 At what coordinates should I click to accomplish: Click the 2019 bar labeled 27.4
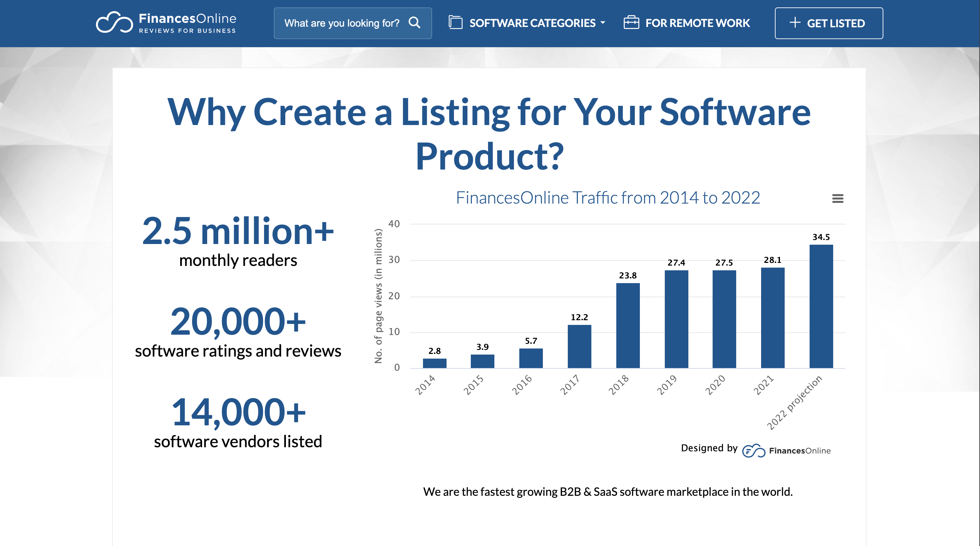[677, 319]
